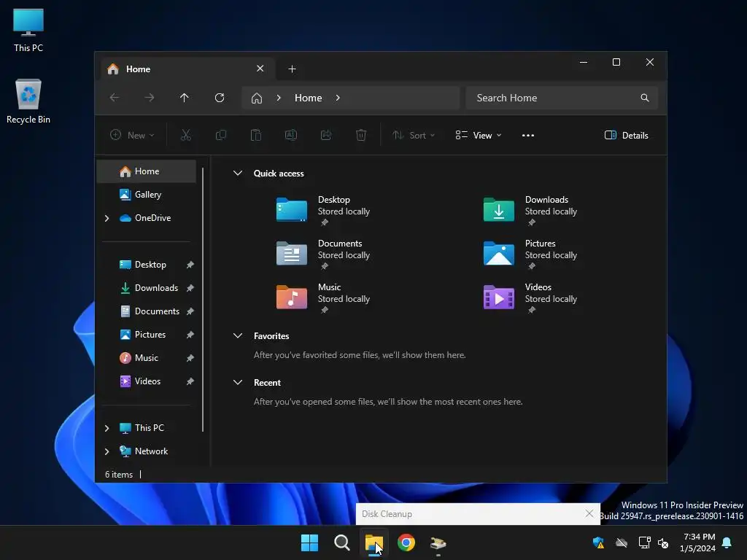This screenshot has height=560, width=747.
Task: Close the Home tab
Action: (260, 69)
